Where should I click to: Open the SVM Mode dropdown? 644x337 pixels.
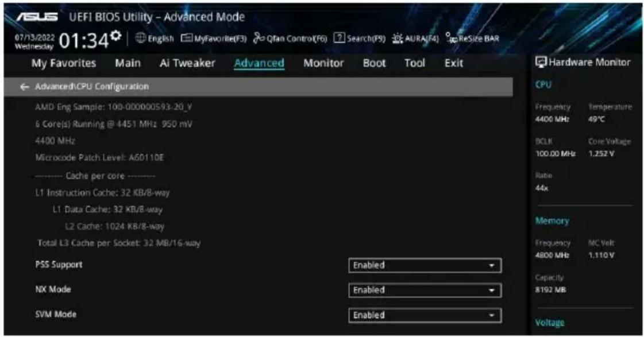[x=425, y=315]
